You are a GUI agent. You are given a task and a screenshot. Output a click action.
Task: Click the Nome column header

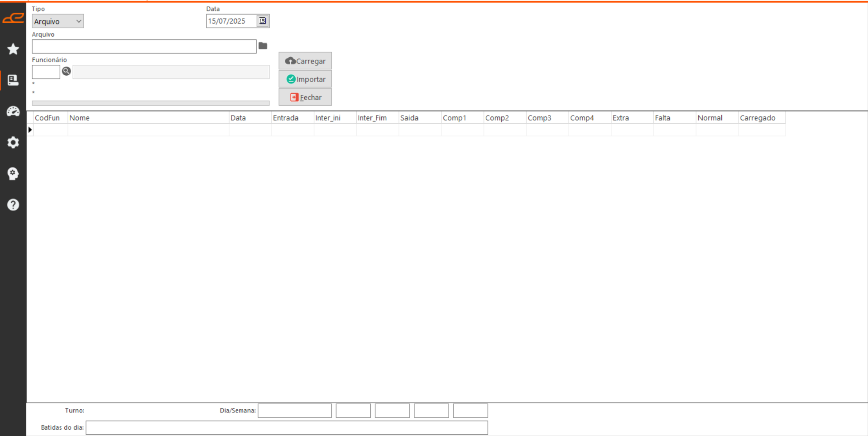tap(148, 118)
